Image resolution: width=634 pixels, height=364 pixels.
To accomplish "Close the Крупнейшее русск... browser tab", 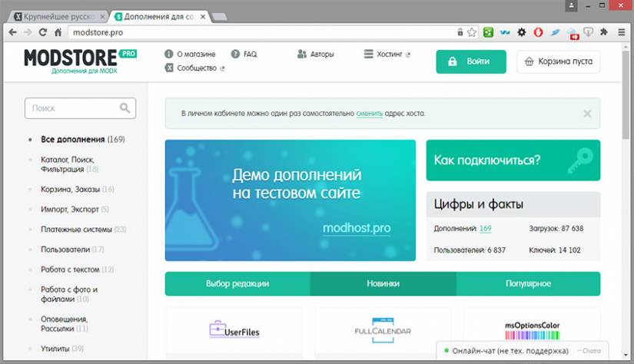I will [102, 17].
